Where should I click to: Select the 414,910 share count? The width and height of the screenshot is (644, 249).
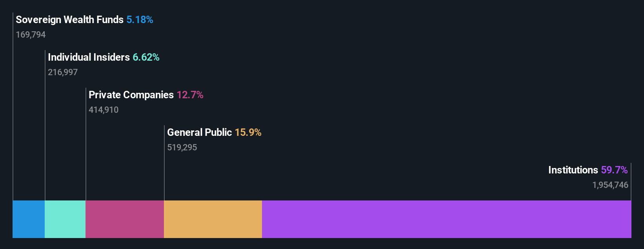pos(104,110)
